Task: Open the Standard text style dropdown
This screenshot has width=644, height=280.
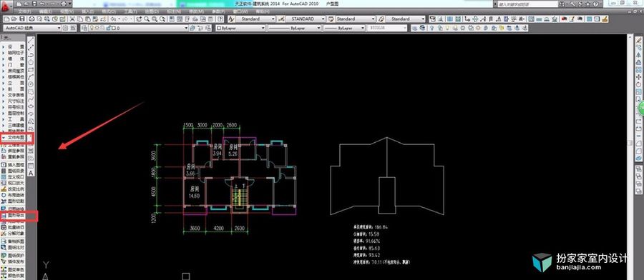Action: pos(255,19)
